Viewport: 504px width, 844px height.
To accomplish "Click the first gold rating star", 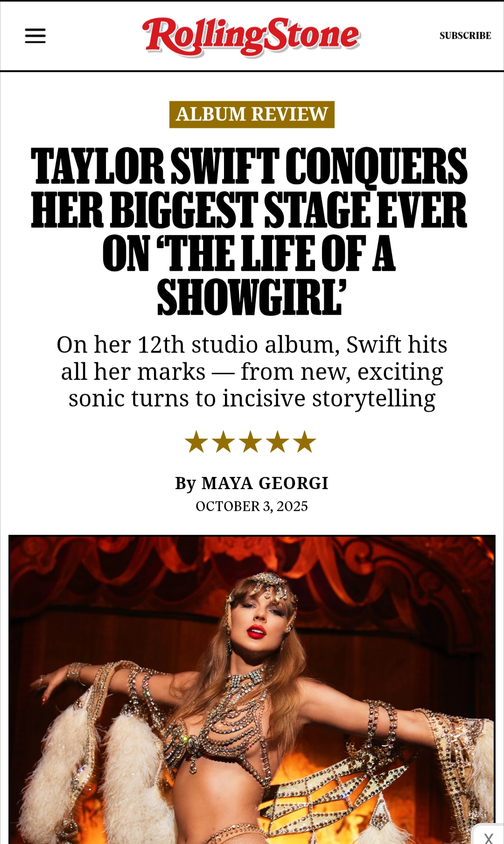I will click(x=196, y=442).
